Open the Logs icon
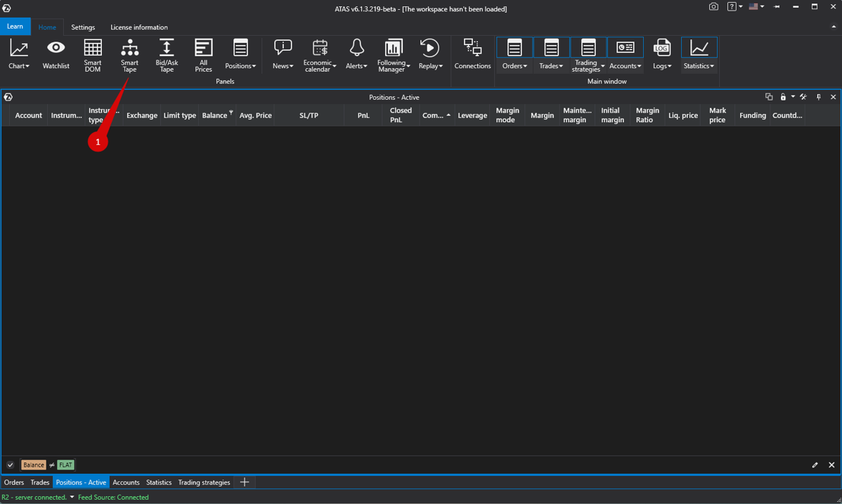842x504 pixels. point(661,48)
